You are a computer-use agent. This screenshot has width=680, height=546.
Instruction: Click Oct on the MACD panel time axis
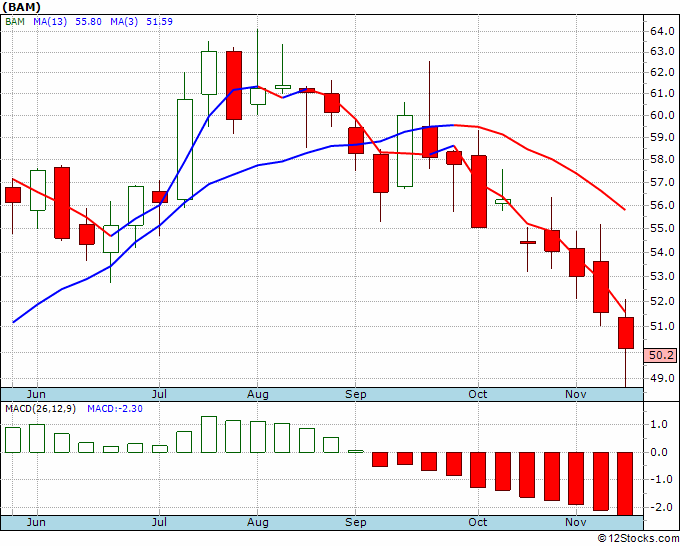click(x=478, y=522)
